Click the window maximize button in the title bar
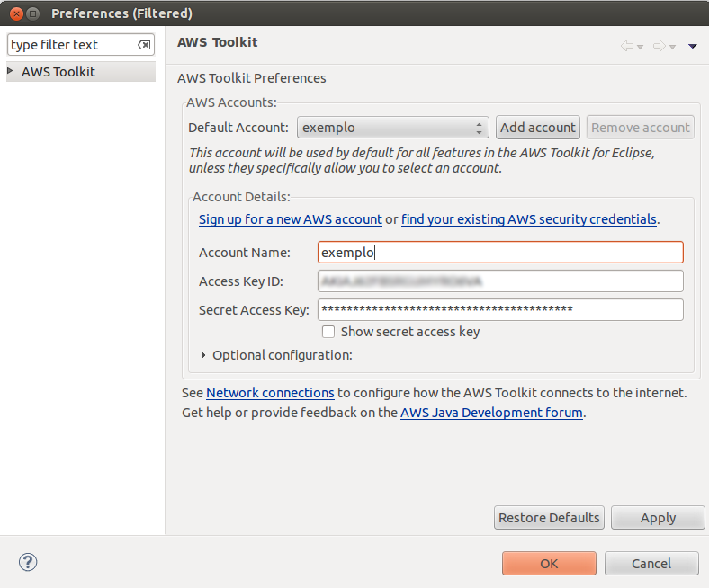 (x=33, y=13)
